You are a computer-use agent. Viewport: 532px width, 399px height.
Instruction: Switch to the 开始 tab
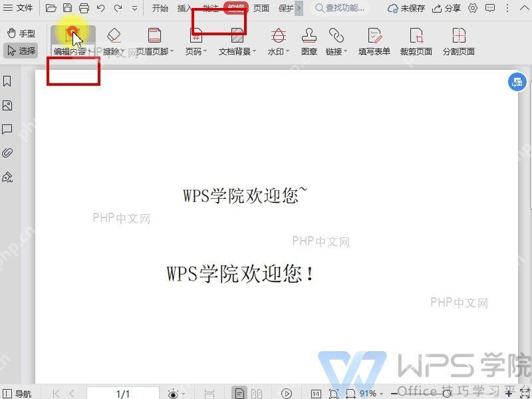pos(160,8)
